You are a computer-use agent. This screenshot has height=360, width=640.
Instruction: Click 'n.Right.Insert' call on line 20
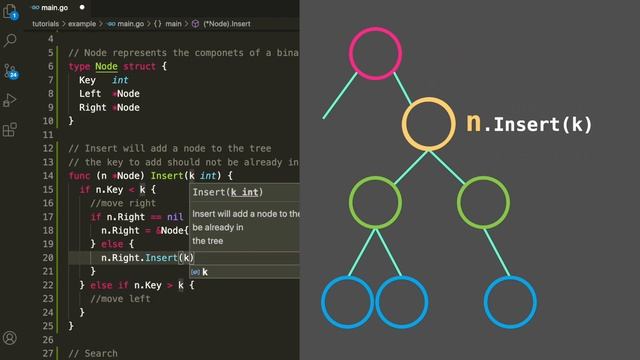point(139,258)
